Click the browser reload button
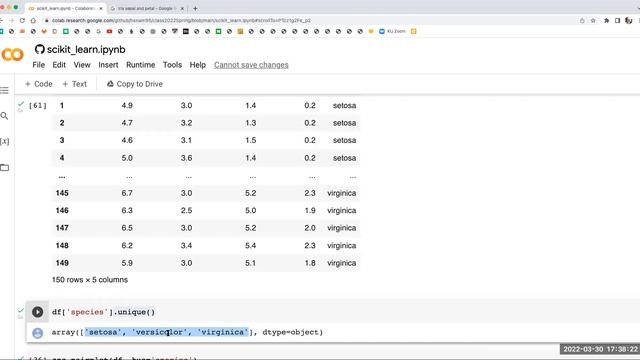The height and width of the screenshot is (360, 640). pyautogui.click(x=22, y=20)
